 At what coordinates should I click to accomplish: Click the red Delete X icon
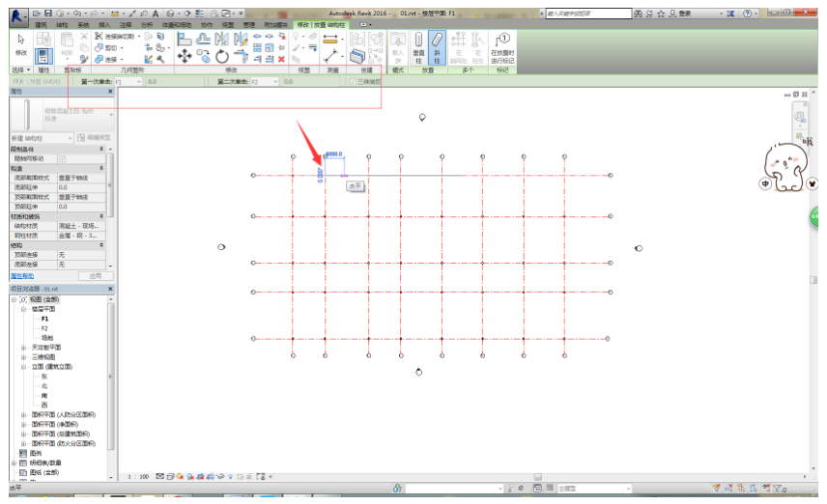281,59
